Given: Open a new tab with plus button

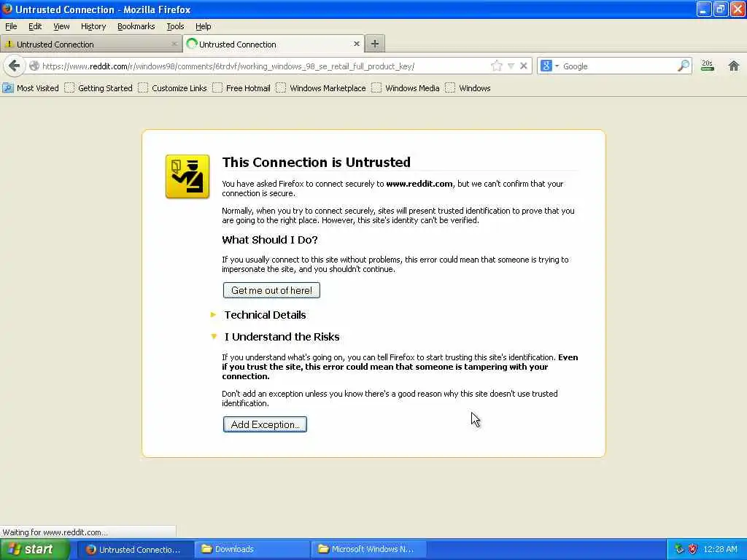Looking at the screenshot, I should [375, 44].
